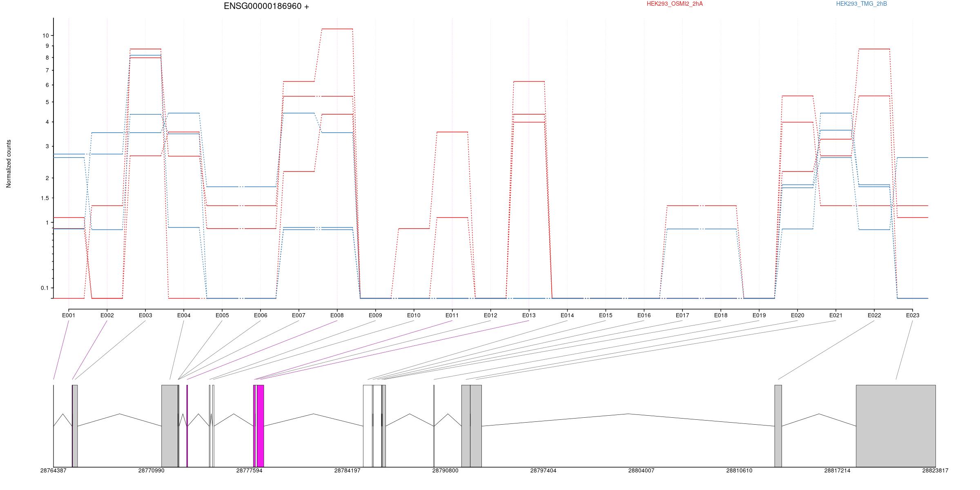
Task: Click the large magenta exon block
Action: coord(260,426)
